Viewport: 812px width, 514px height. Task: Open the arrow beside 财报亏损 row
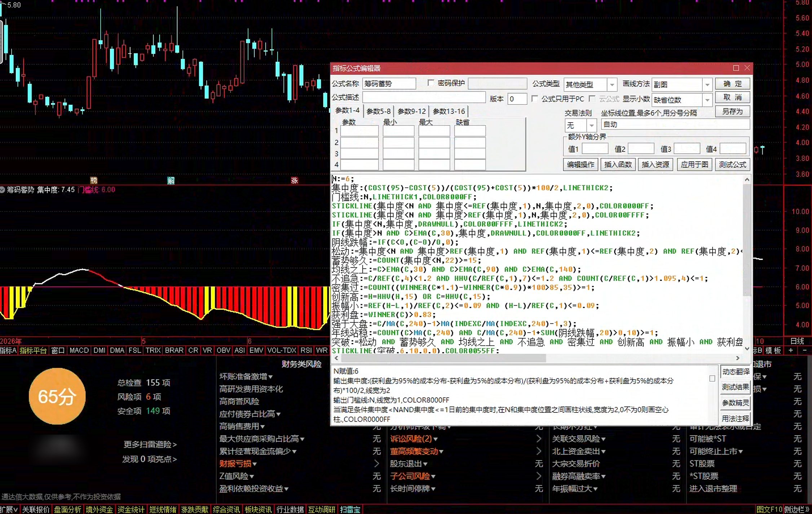(376, 464)
